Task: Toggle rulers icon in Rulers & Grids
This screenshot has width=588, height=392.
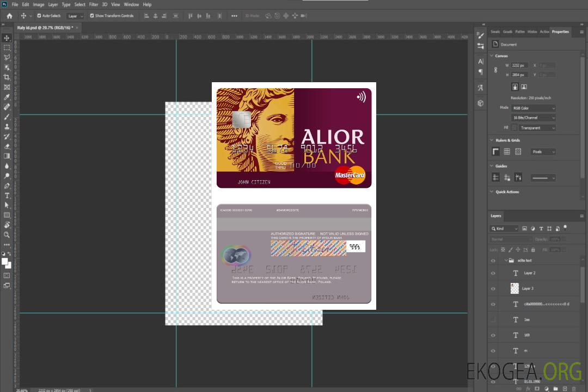Action: coord(496,151)
